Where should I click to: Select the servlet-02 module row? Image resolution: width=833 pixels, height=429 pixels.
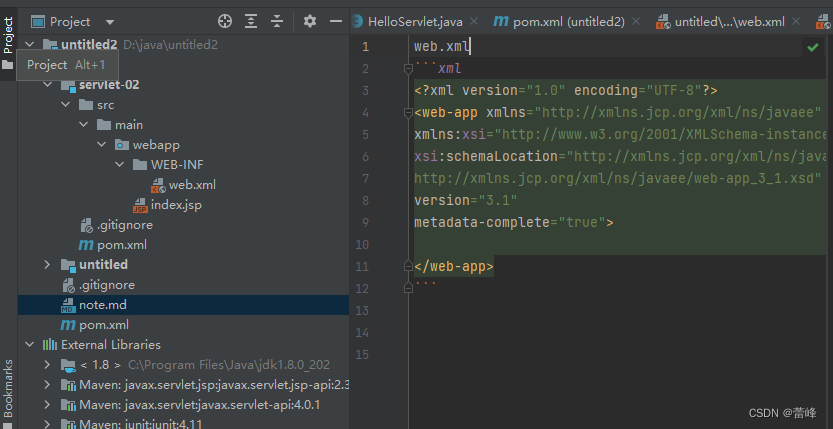(183, 85)
